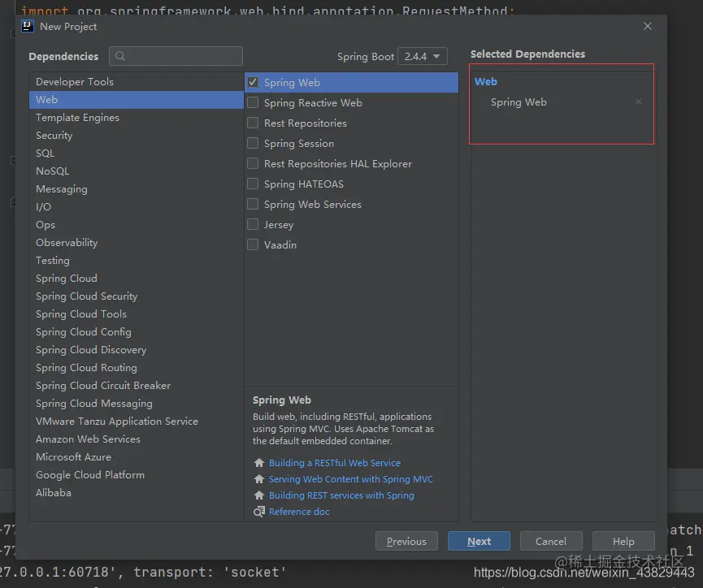Select VMware Tanzu Application Service
Viewport: 703px width, 588px height.
coord(137,422)
